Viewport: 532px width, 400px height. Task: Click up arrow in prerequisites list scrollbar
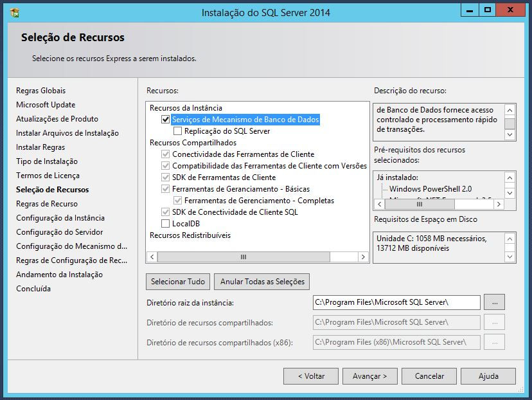click(510, 177)
